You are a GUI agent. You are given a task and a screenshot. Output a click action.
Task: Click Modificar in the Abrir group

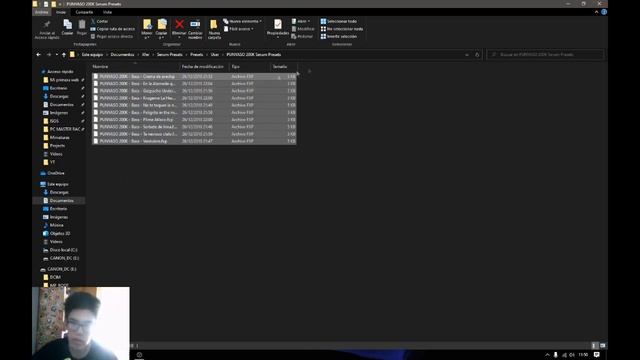(303, 29)
